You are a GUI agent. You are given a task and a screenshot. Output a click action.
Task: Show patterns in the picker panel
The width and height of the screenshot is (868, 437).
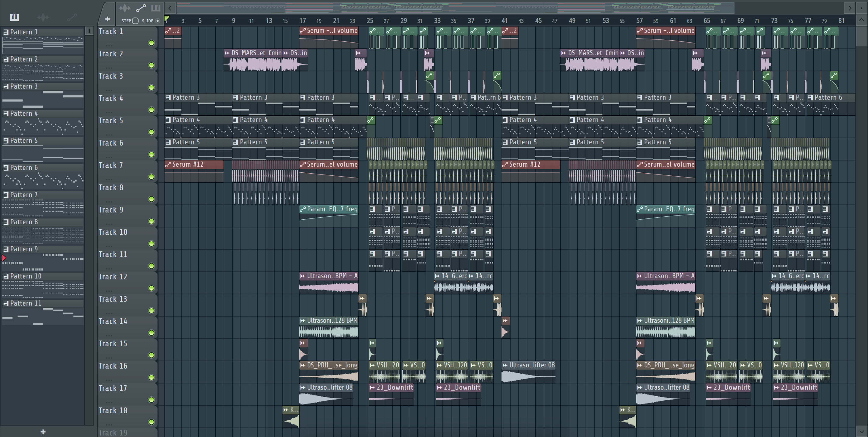coord(14,17)
